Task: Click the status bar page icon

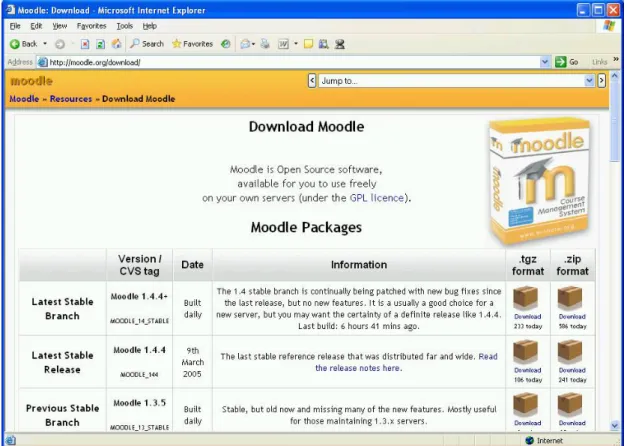Action: tap(10, 440)
